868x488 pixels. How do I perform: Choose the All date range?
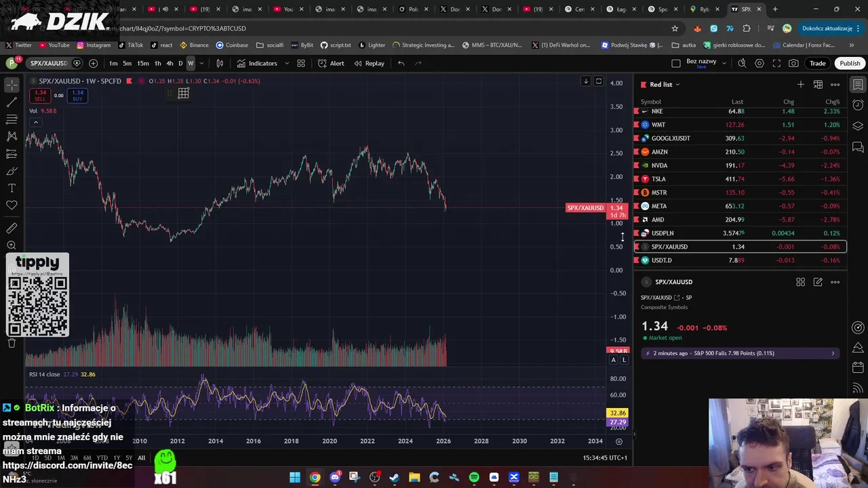[x=142, y=457]
